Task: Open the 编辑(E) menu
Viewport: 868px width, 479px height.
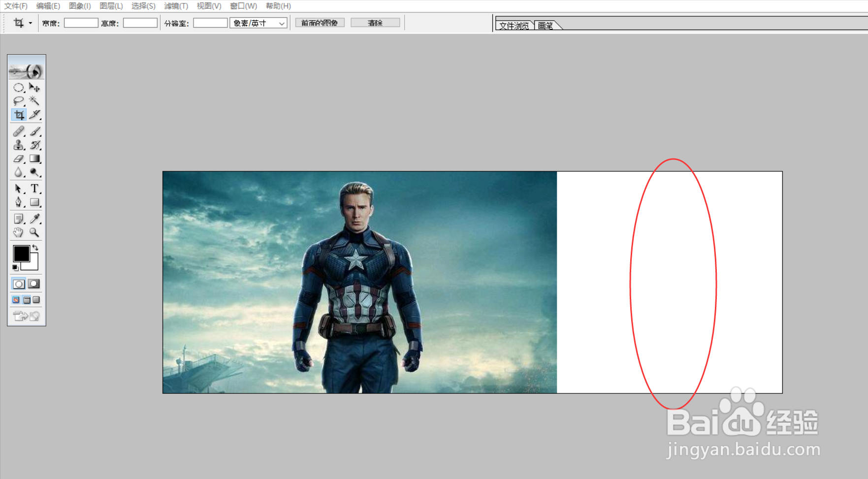Action: click(48, 6)
